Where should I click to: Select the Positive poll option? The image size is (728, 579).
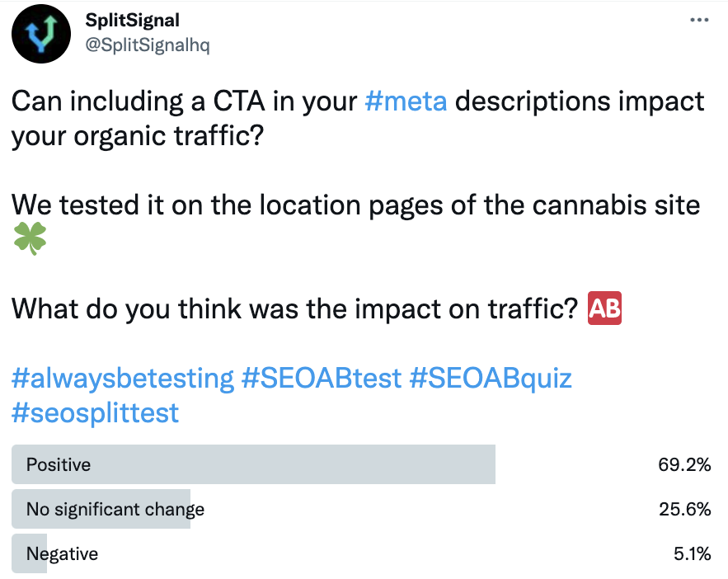coord(361,464)
